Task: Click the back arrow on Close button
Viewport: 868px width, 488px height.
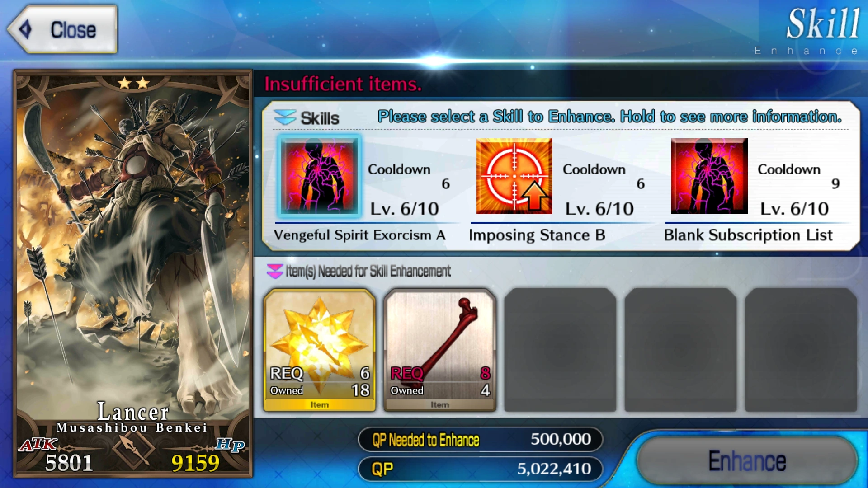Action: click(x=25, y=29)
